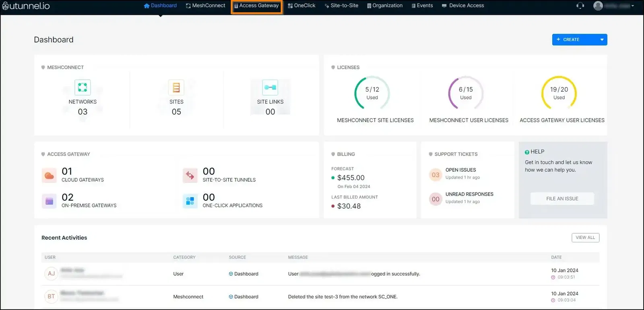Screen dimensions: 644x310
Task: Click the Sites icon
Action: 176,87
